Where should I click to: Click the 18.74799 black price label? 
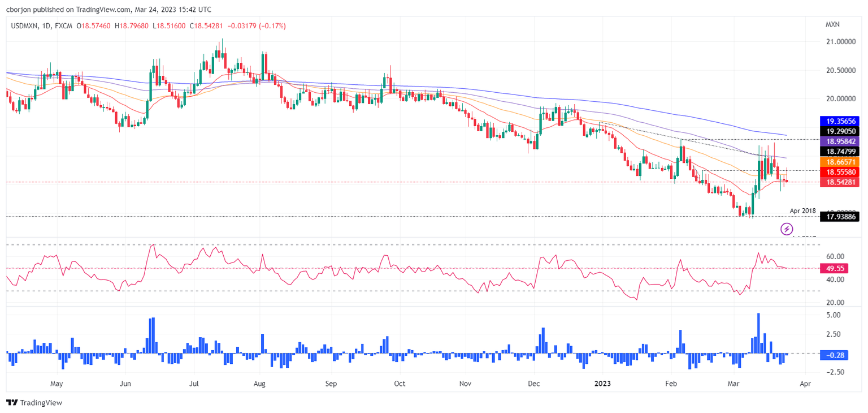pyautogui.click(x=840, y=151)
